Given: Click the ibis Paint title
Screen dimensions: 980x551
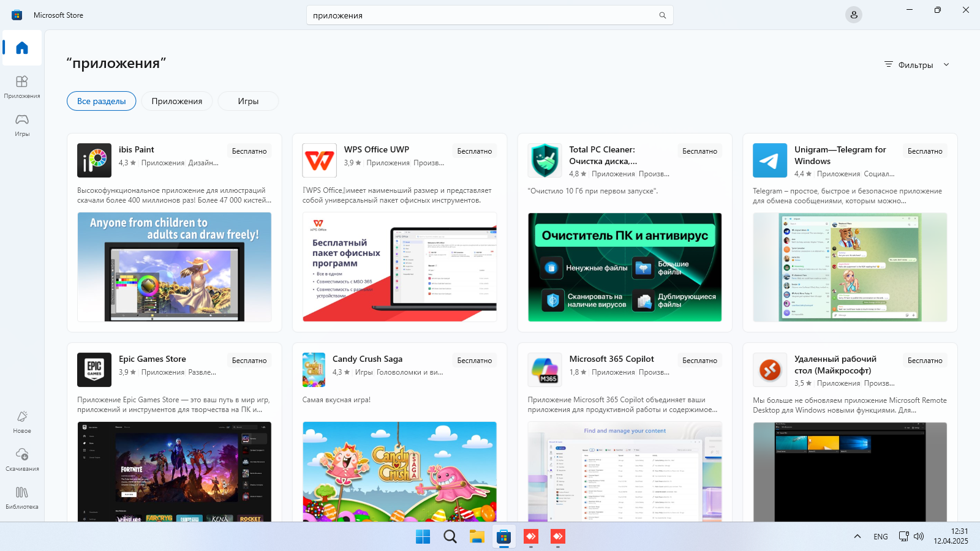Looking at the screenshot, I should 137,149.
